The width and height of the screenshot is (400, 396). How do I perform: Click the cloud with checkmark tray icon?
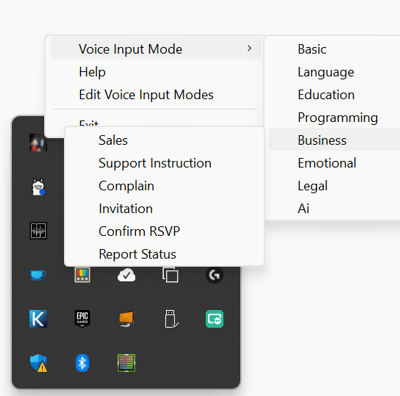point(126,275)
